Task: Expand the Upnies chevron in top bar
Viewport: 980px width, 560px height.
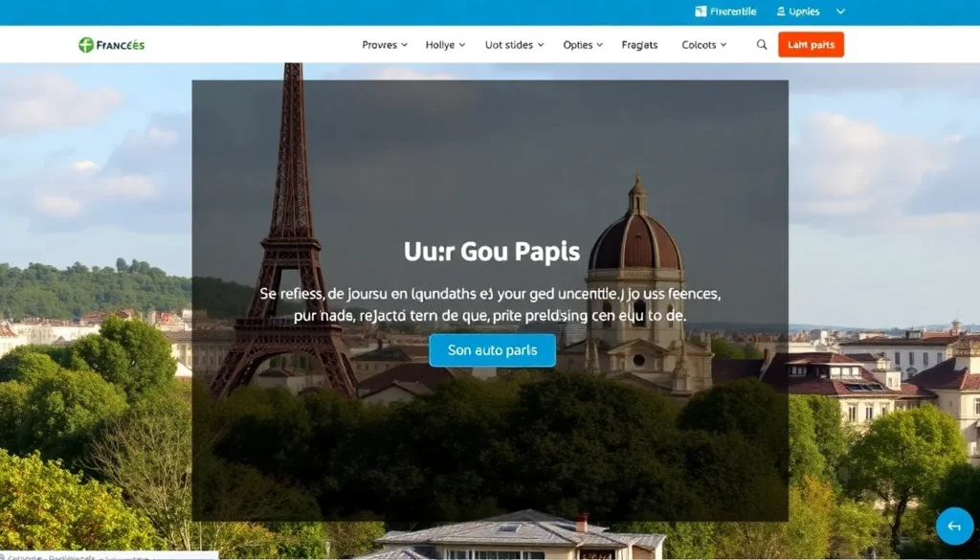Action: [840, 11]
